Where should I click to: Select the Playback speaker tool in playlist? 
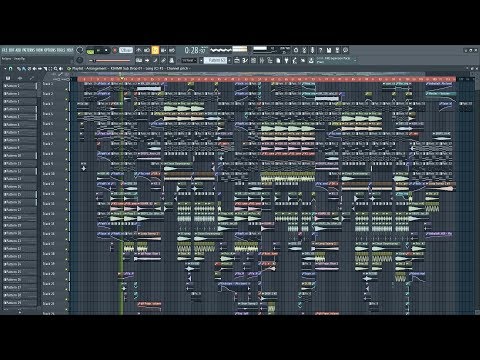click(61, 68)
